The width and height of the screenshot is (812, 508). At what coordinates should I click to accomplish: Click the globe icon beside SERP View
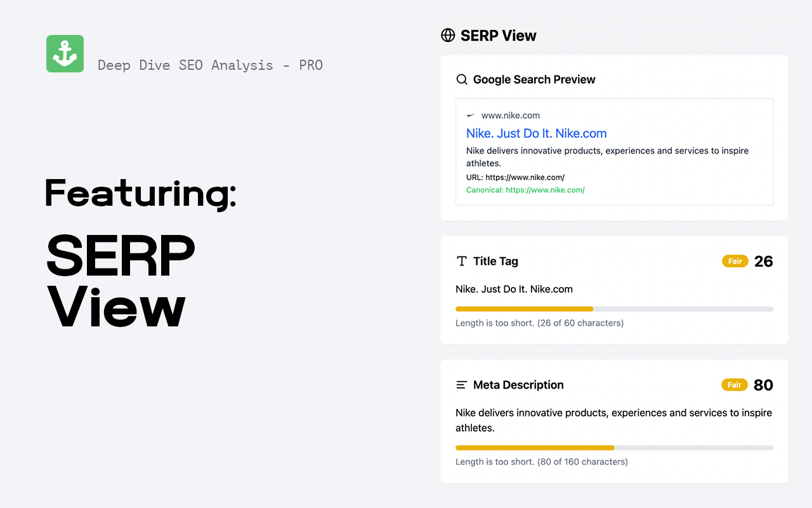[x=449, y=35]
